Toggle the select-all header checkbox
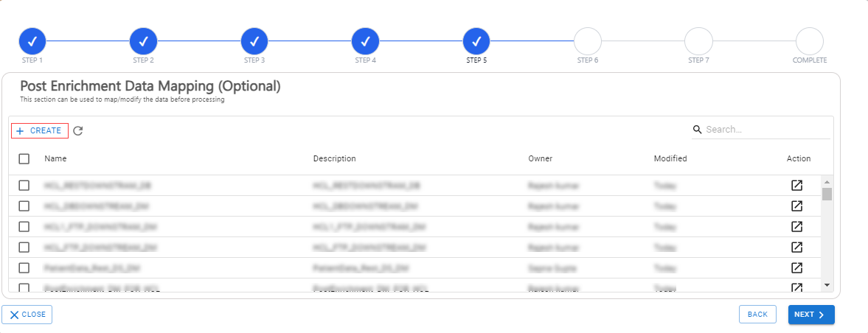Viewport: 868px width, 333px height. tap(24, 158)
